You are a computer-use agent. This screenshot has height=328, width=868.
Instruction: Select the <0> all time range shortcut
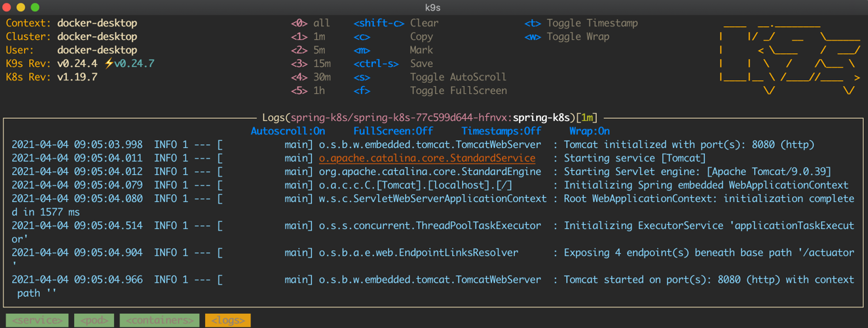(x=310, y=23)
